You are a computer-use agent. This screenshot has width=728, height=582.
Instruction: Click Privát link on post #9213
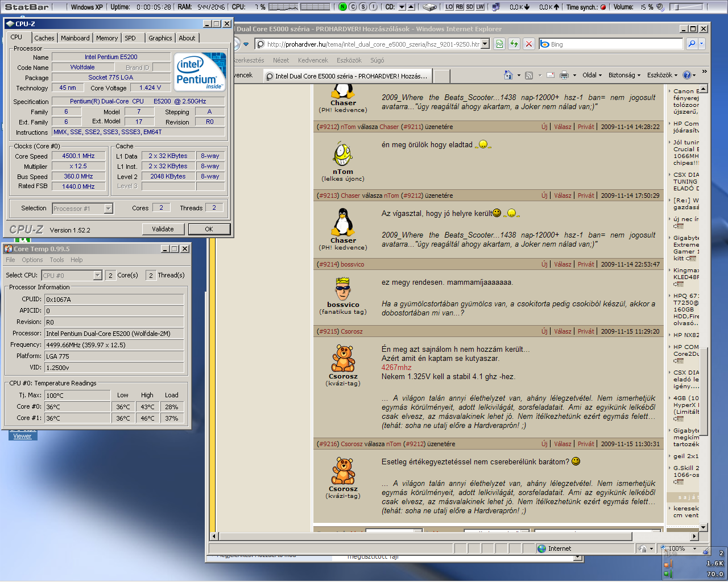pyautogui.click(x=586, y=196)
